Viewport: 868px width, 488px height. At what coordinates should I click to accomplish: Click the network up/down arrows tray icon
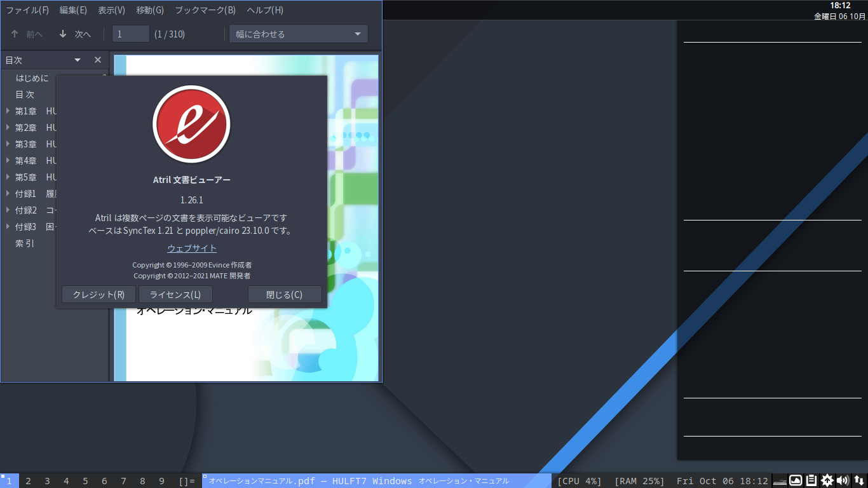(858, 481)
